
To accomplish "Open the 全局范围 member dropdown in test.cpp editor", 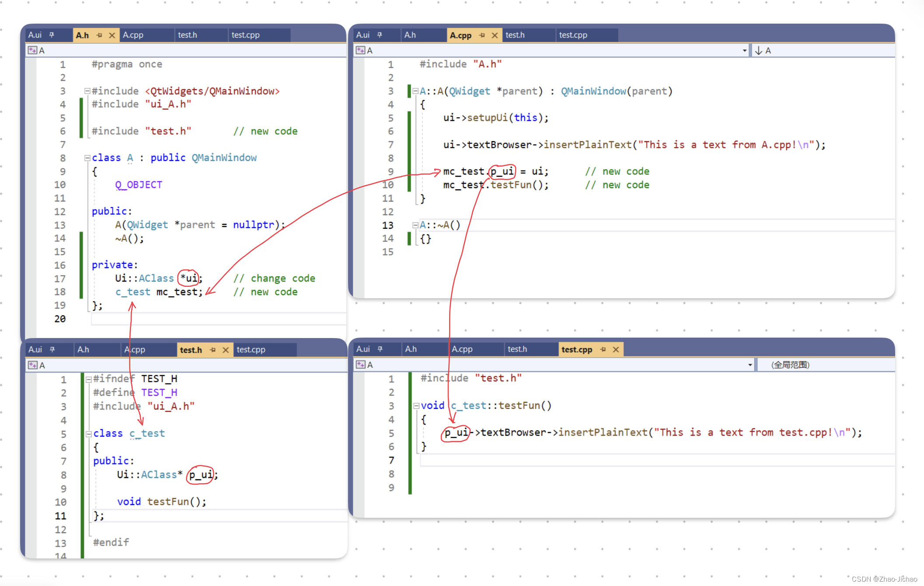I will [826, 365].
